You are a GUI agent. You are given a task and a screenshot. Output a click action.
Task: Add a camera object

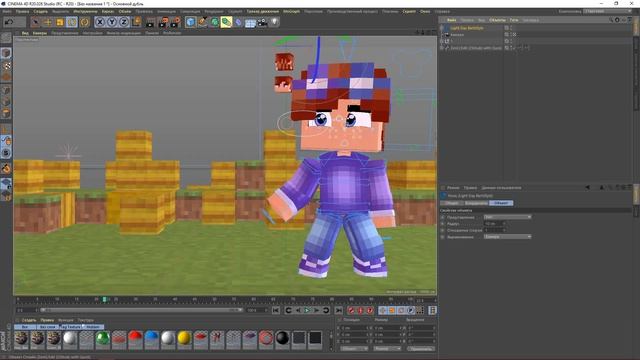262,22
